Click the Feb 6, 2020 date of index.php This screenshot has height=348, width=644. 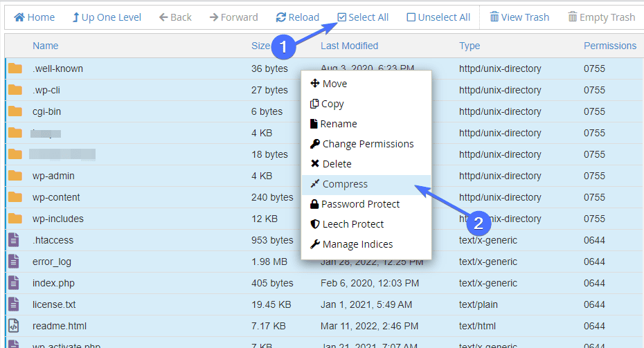[370, 283]
